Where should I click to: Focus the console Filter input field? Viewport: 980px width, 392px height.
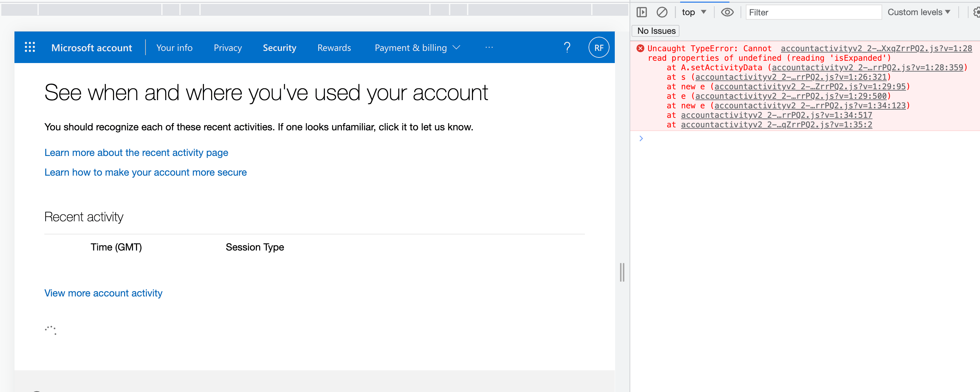813,12
